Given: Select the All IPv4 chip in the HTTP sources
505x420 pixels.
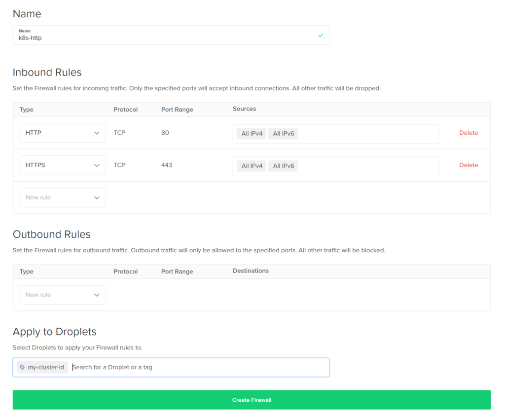Looking at the screenshot, I should 251,133.
